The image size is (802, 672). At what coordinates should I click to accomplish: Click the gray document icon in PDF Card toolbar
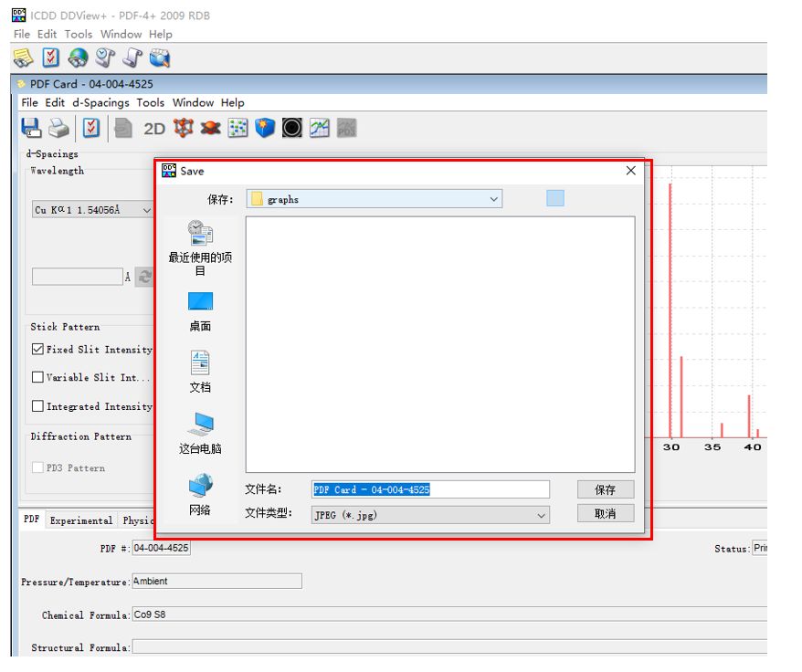[123, 128]
